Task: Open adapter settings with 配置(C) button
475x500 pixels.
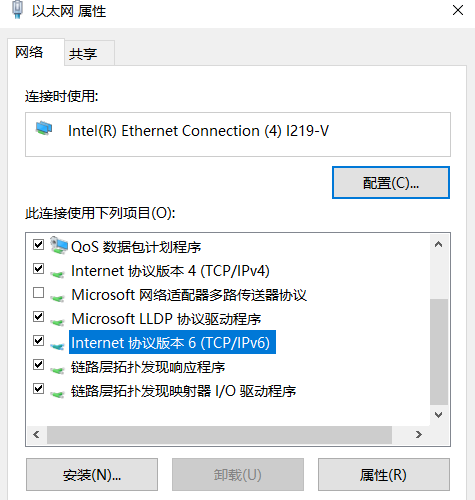Action: [391, 183]
